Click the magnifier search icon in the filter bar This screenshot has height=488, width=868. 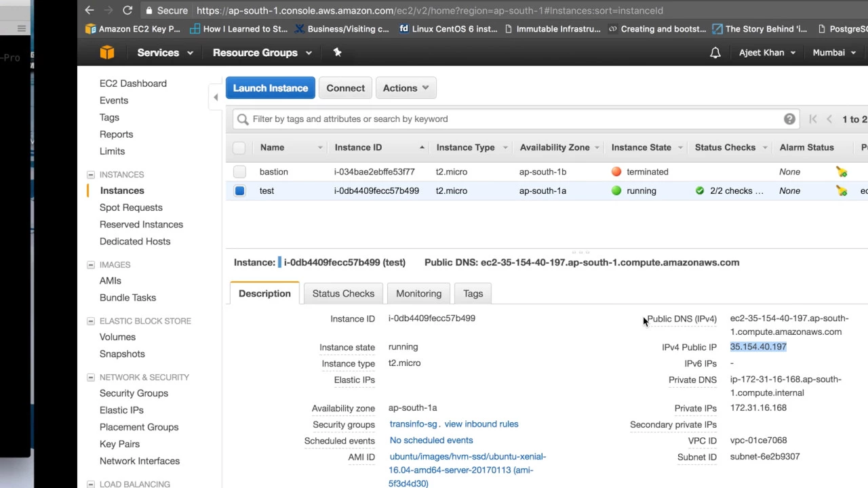243,119
